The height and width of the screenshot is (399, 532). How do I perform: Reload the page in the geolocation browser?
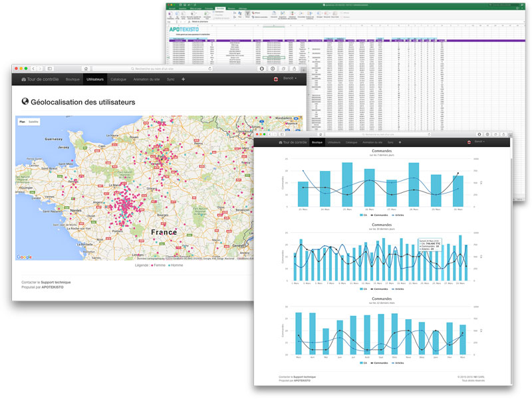(x=209, y=68)
